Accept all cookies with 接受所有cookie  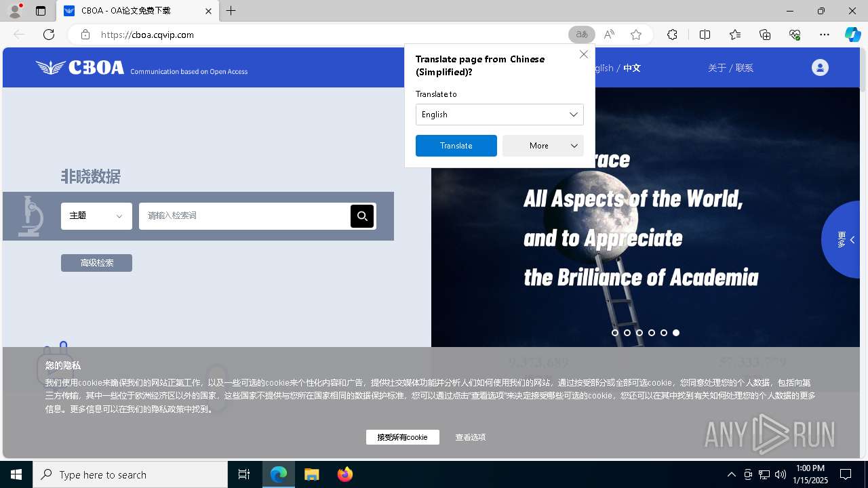[x=403, y=437]
